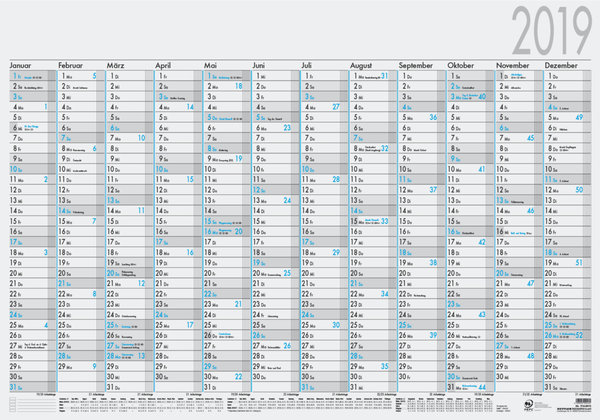This screenshot has height=420, width=600.
Task: Click week number 40 in Oktober
Action: (x=482, y=97)
